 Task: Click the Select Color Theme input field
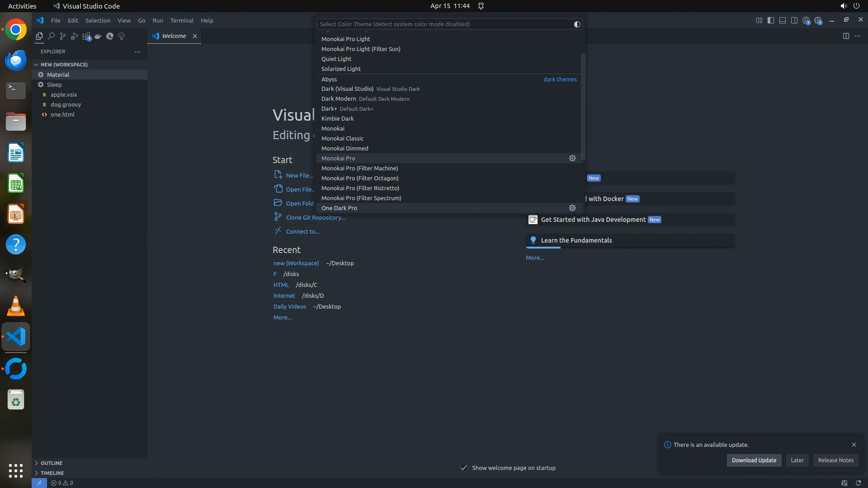point(443,24)
